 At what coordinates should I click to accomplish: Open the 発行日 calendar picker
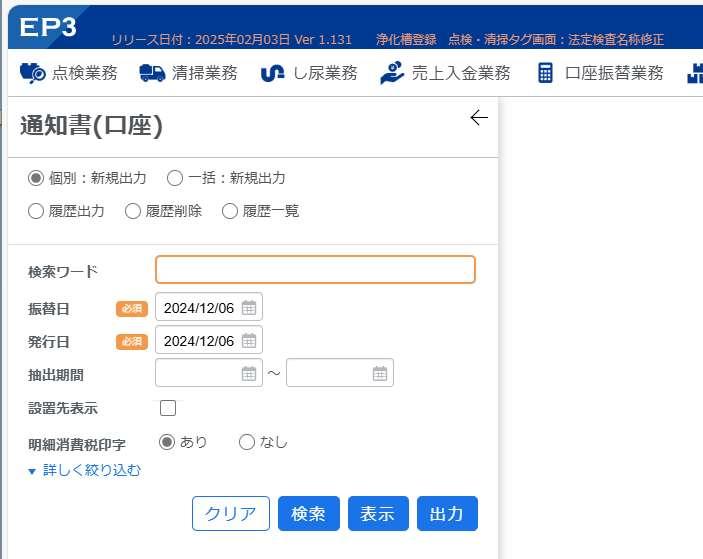[x=249, y=341]
